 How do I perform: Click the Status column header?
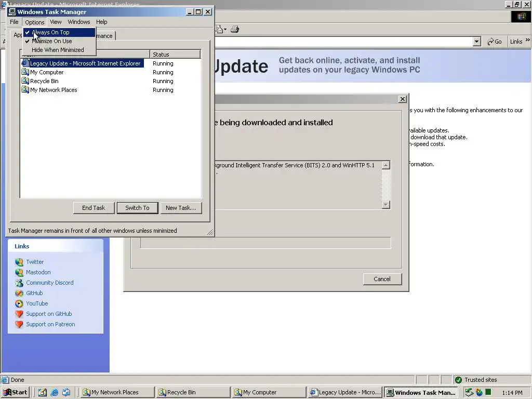click(175, 54)
